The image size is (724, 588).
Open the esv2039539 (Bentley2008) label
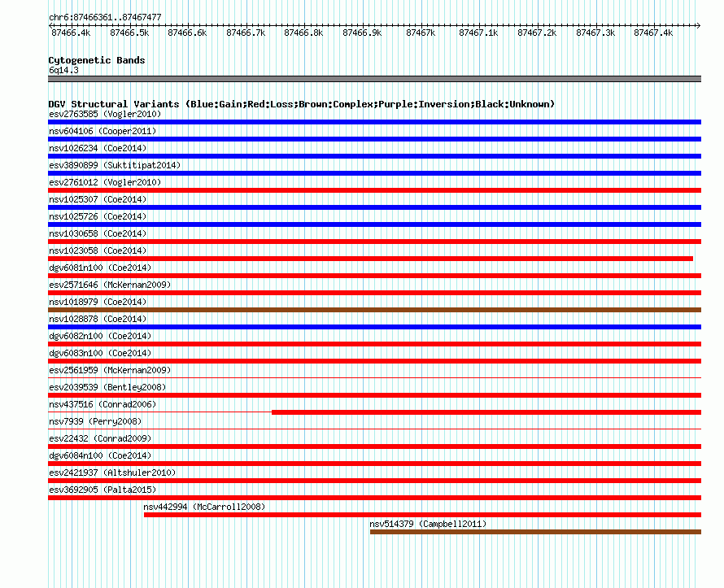coord(107,387)
